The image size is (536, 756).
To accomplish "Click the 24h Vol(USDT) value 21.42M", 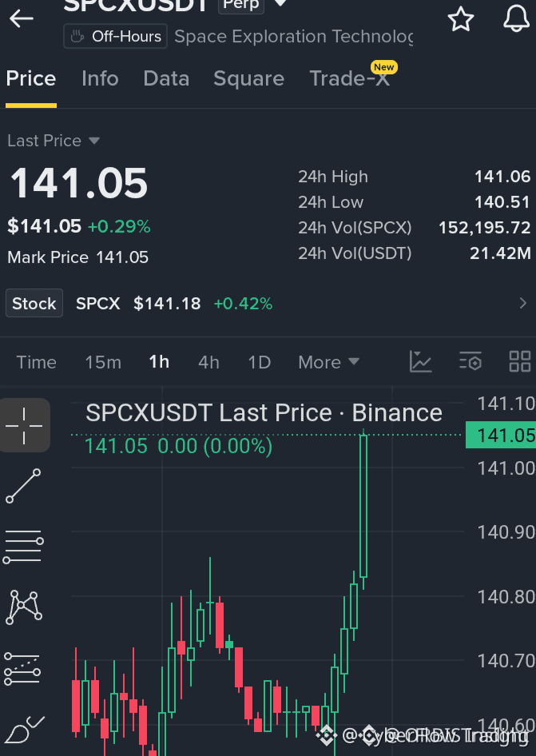I will (x=500, y=253).
